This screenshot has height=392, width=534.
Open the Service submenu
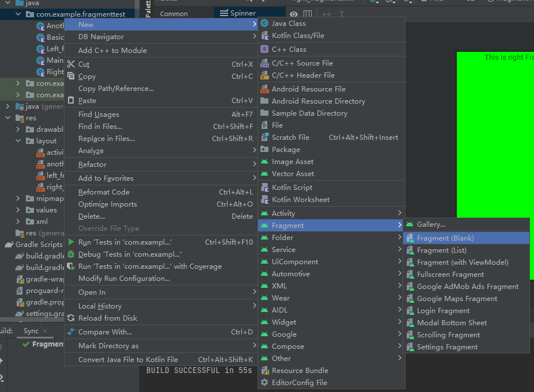coord(331,250)
